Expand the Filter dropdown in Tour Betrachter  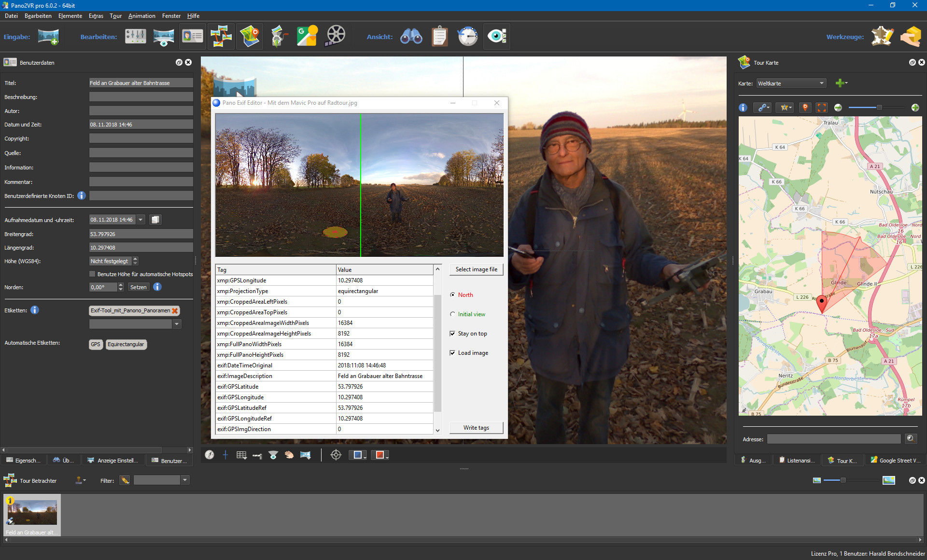[x=184, y=480]
